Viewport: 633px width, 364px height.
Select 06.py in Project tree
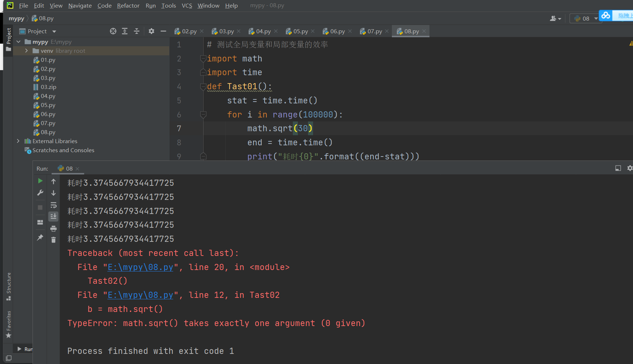(x=48, y=114)
